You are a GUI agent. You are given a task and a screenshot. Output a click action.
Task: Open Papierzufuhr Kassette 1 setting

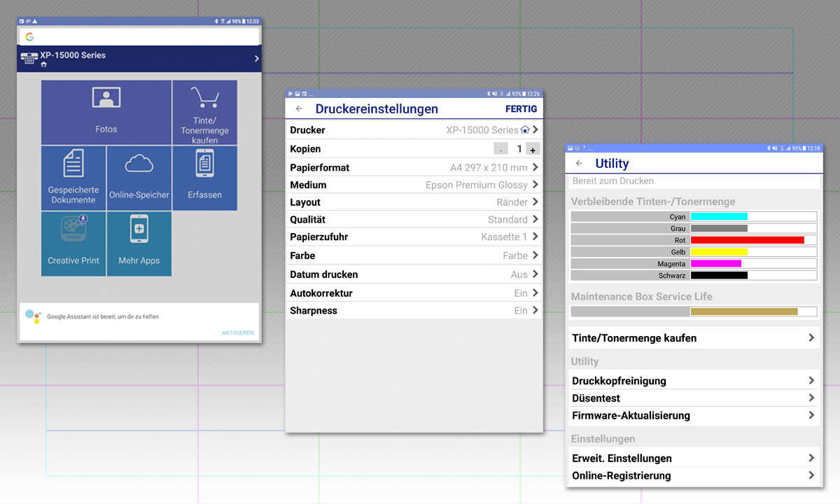(x=414, y=237)
